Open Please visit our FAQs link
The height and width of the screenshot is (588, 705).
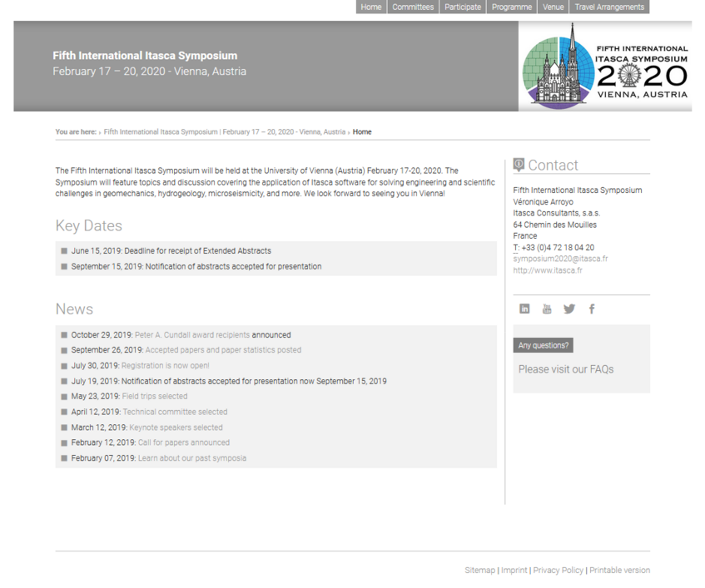point(566,369)
